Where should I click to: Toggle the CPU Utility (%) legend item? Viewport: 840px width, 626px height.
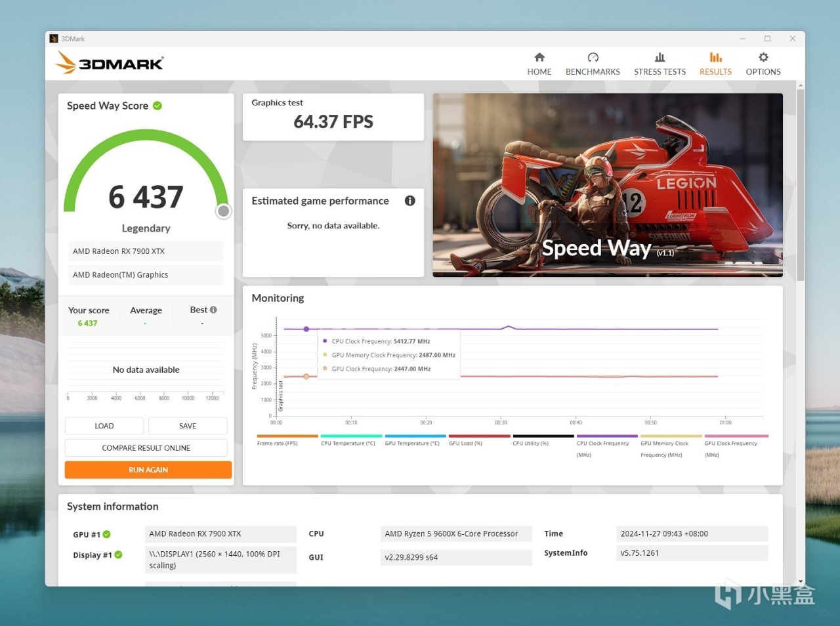pyautogui.click(x=543, y=440)
